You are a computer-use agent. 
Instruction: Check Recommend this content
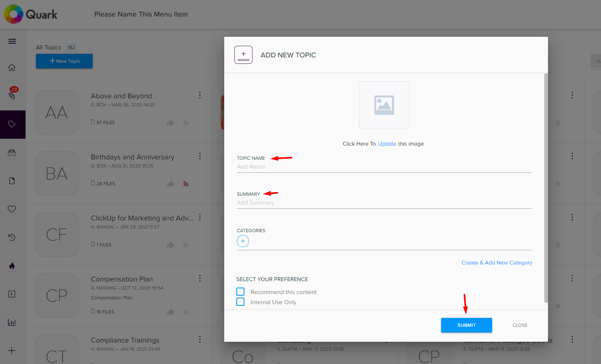(x=240, y=292)
